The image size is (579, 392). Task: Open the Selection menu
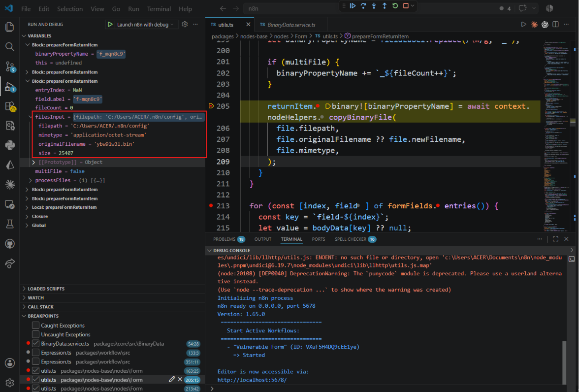pos(70,8)
